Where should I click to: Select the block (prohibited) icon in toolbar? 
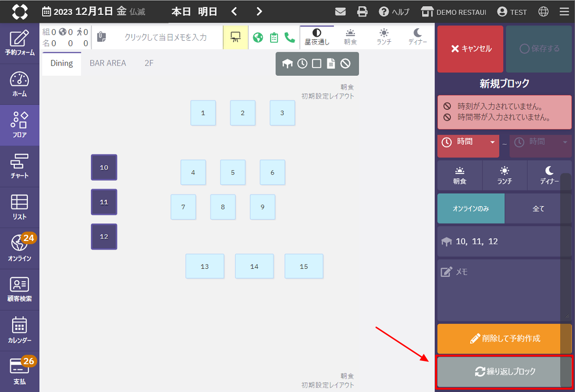click(345, 64)
